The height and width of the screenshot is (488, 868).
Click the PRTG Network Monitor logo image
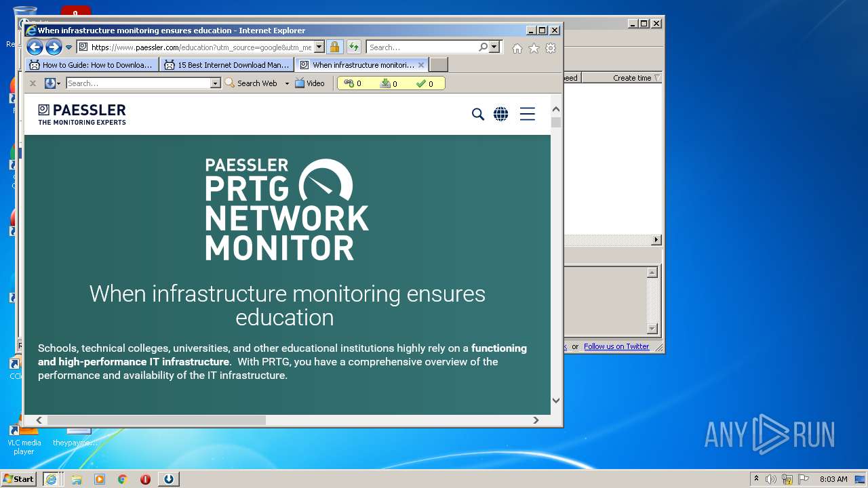click(287, 209)
